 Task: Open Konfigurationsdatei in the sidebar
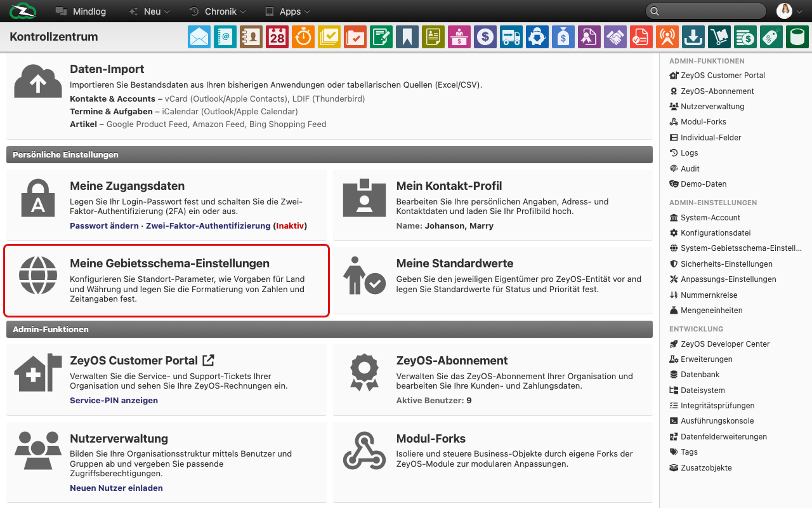tap(710, 232)
